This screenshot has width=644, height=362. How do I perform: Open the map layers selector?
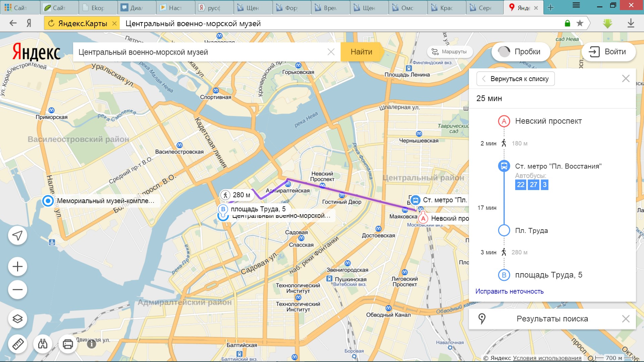17,319
